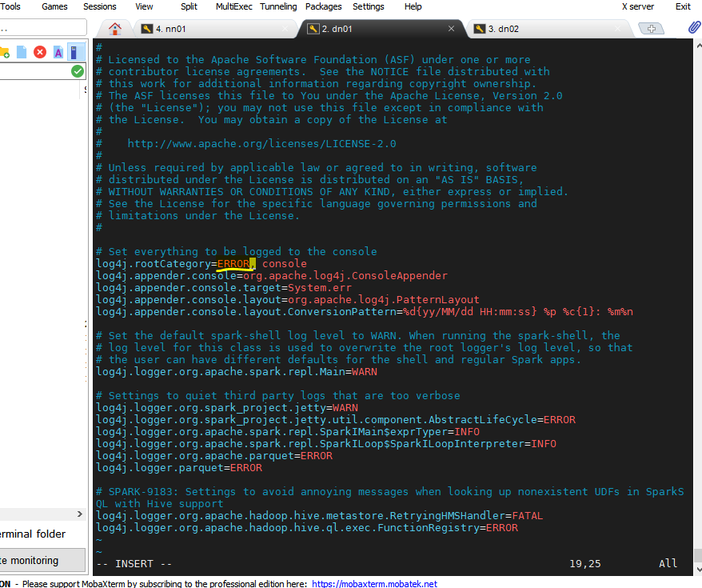Click terminal scrollbar up arrow

[699, 46]
